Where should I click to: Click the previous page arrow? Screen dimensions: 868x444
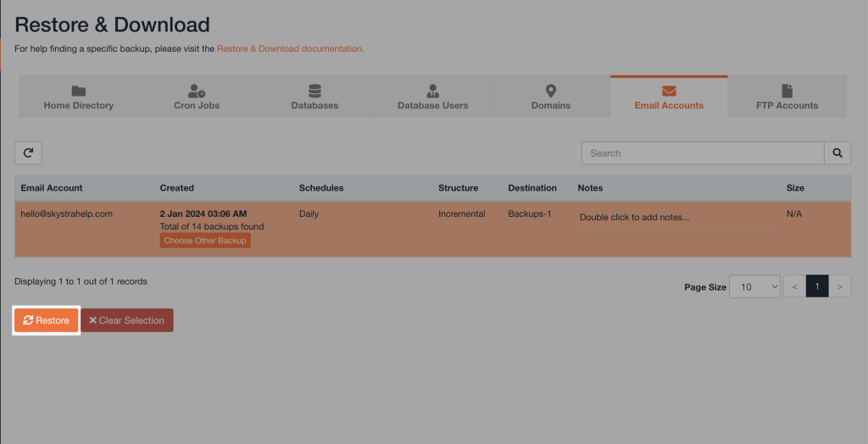794,286
